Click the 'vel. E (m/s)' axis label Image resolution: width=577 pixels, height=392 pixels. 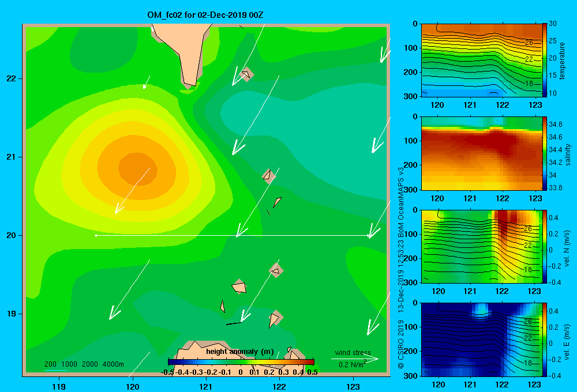click(x=567, y=342)
